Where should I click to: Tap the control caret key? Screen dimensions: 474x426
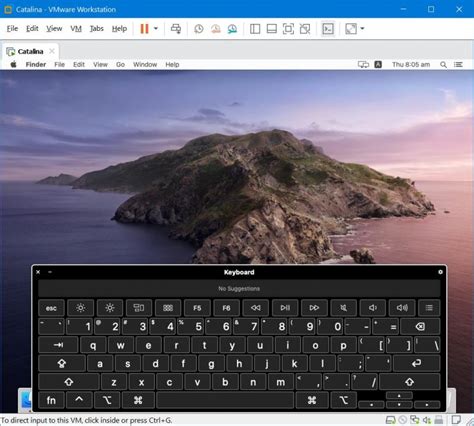[79, 400]
